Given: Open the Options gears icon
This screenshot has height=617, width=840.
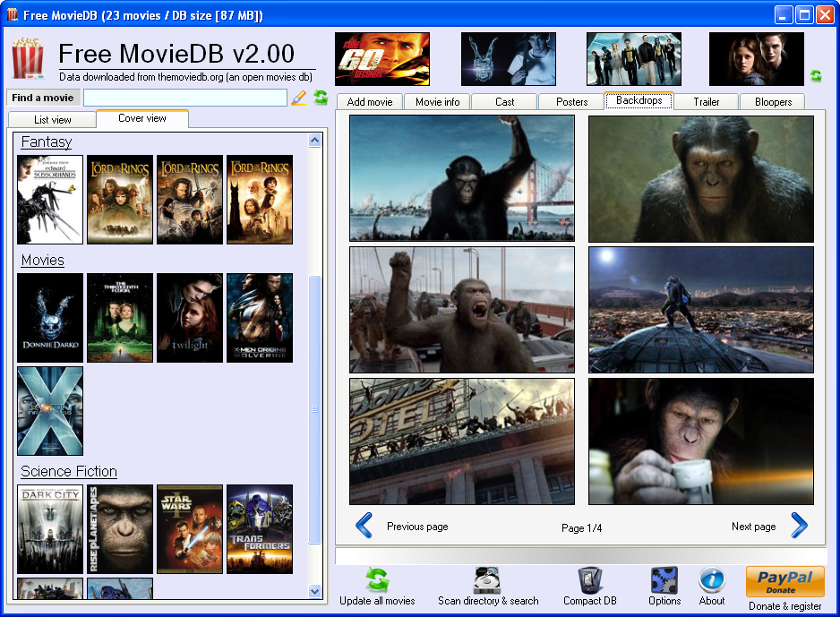Looking at the screenshot, I should click(664, 580).
